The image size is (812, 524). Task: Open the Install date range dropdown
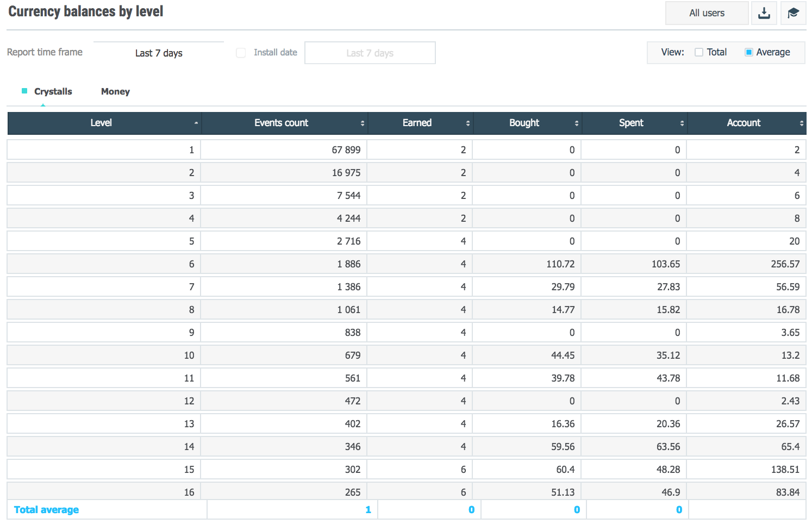370,53
